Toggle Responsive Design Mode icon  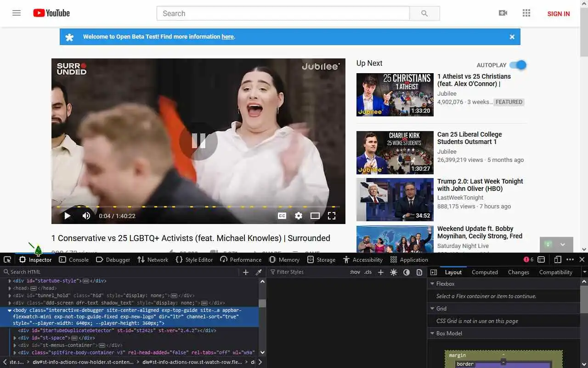pos(558,259)
